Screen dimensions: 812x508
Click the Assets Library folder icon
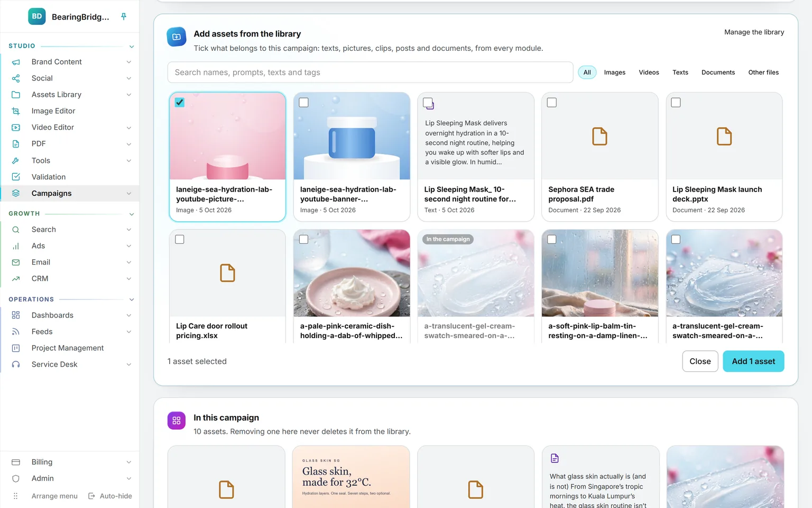[x=16, y=95]
